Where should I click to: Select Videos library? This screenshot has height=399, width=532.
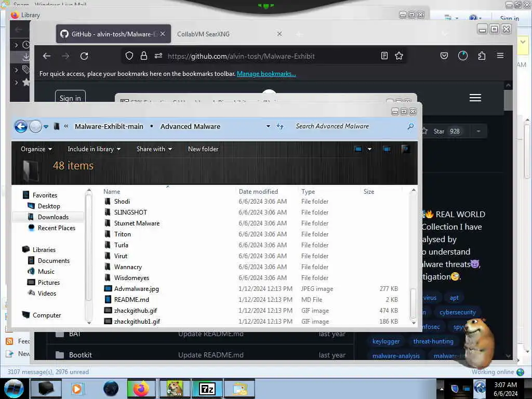[47, 293]
